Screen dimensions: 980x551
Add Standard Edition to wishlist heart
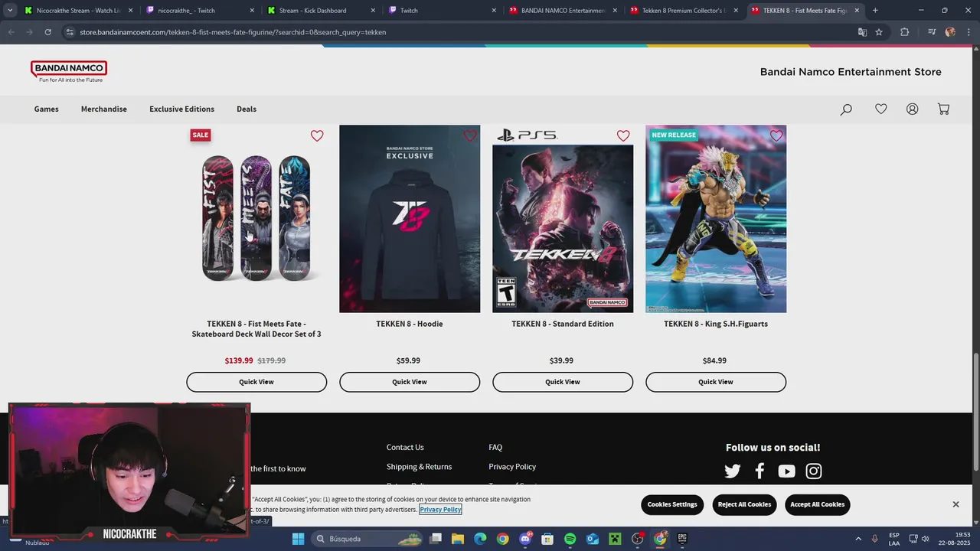click(x=623, y=135)
